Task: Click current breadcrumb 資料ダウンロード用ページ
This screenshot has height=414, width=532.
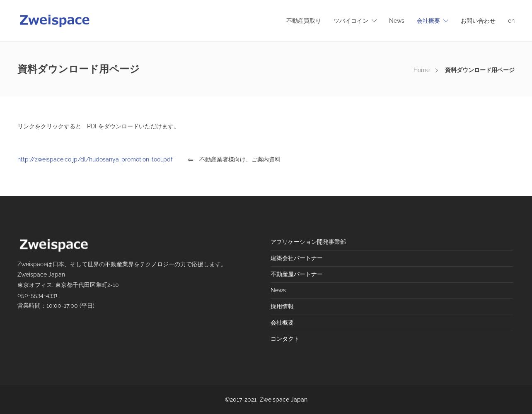Action: point(479,70)
